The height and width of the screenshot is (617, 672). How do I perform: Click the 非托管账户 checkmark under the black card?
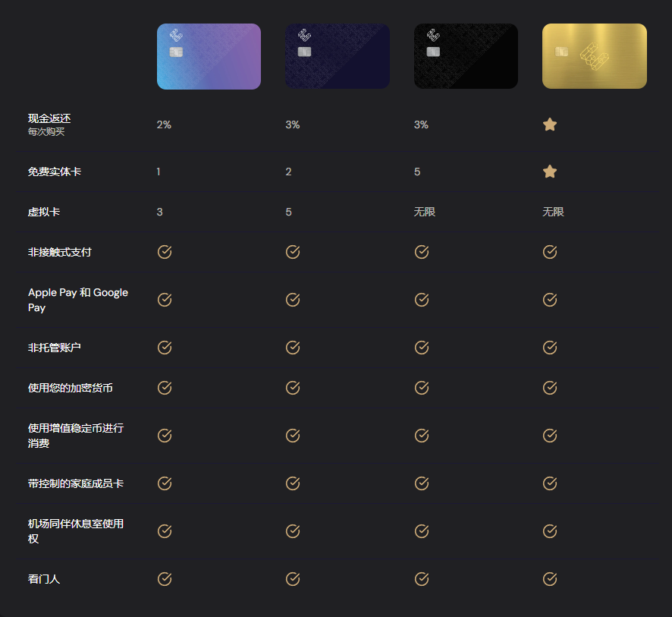(422, 348)
